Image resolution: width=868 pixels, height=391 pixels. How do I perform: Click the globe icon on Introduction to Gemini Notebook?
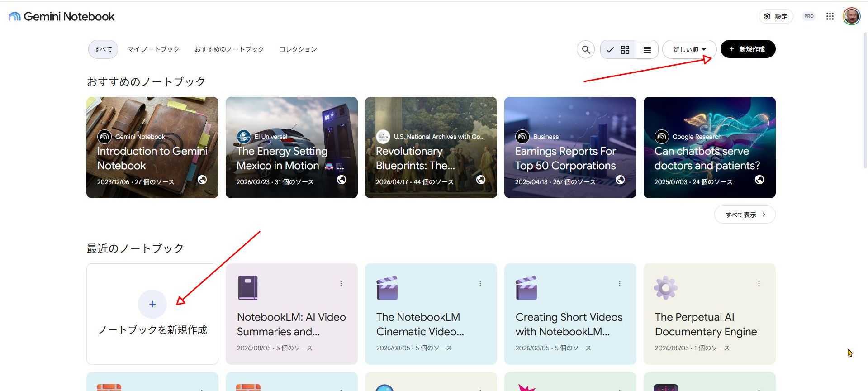tap(202, 180)
